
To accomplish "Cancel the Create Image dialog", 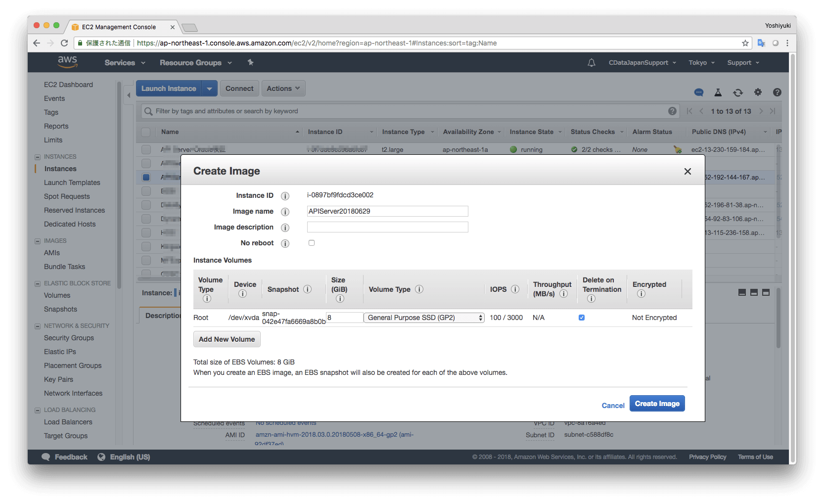I will 613,406.
